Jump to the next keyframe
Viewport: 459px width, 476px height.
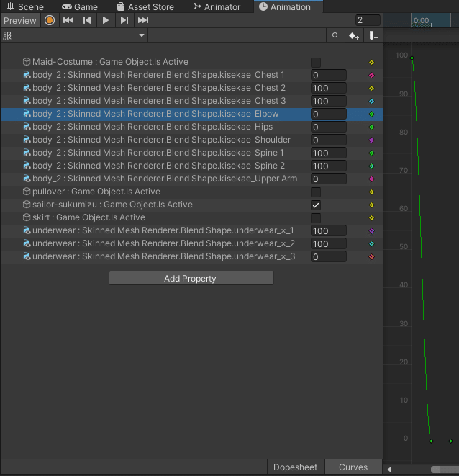[124, 20]
